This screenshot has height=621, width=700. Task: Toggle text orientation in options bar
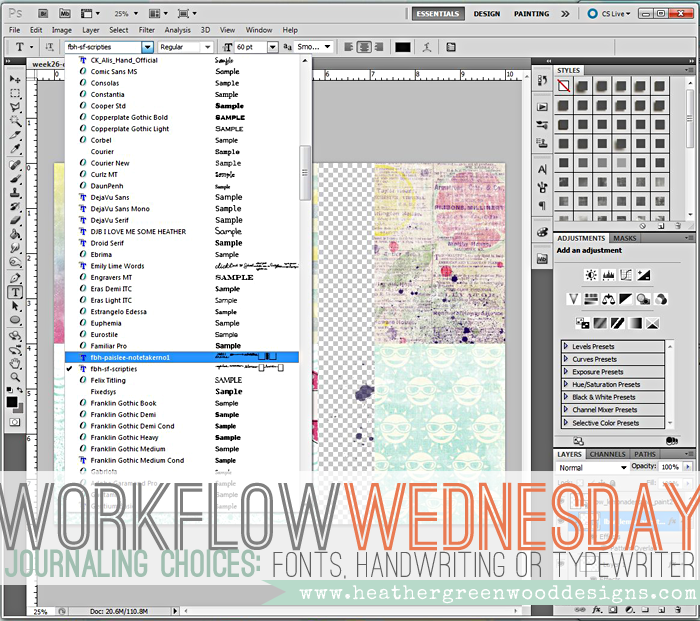(49, 47)
